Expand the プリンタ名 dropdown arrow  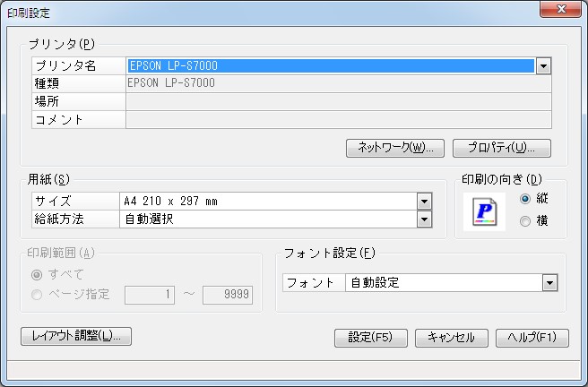543,65
